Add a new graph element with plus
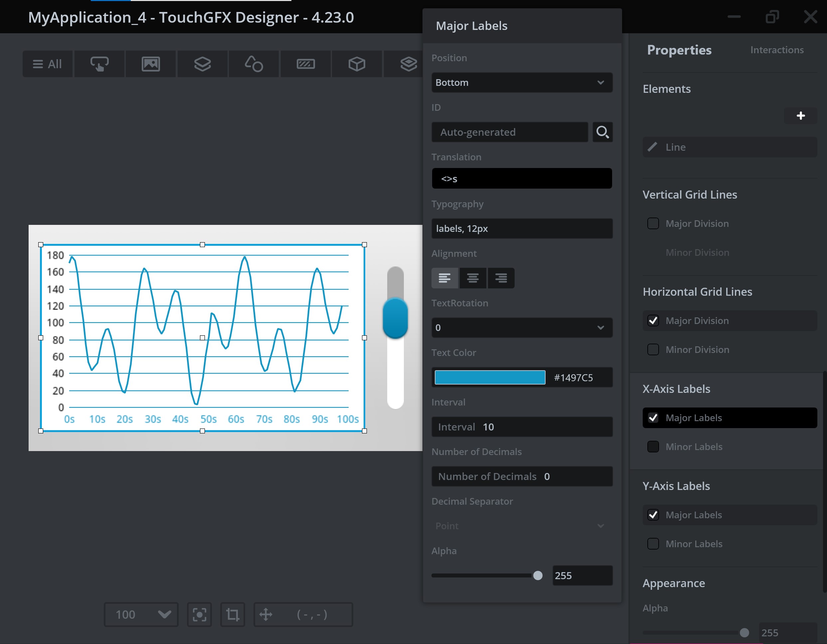This screenshot has height=644, width=827. pyautogui.click(x=800, y=116)
